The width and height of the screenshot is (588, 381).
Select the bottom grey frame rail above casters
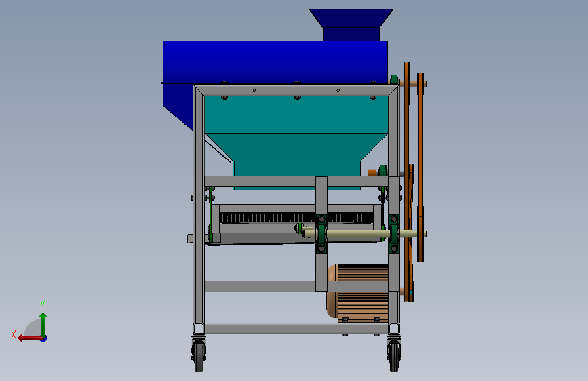pyautogui.click(x=296, y=329)
